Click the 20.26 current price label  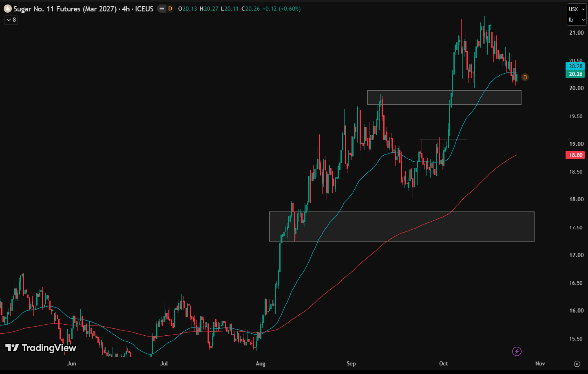(x=575, y=74)
